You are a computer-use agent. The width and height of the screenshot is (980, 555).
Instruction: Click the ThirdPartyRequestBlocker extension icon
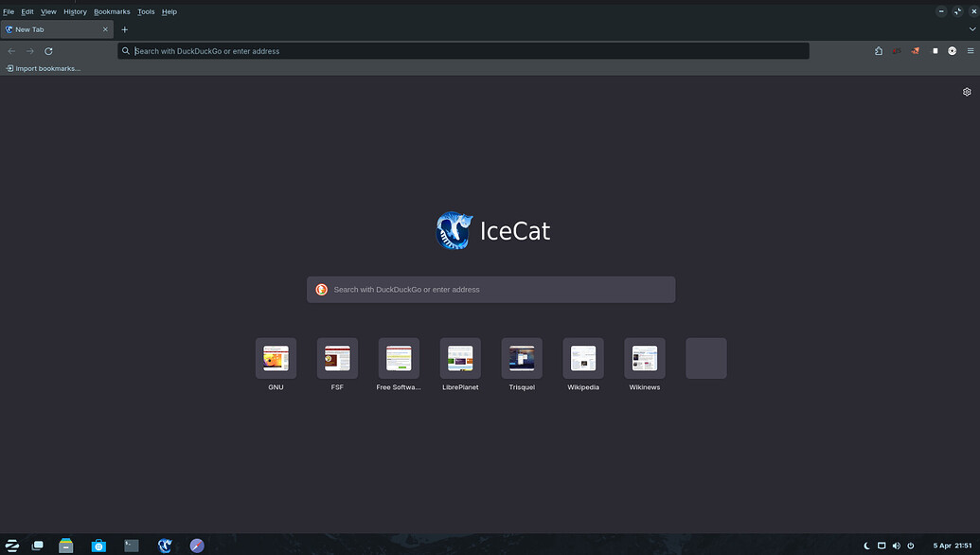(x=916, y=50)
